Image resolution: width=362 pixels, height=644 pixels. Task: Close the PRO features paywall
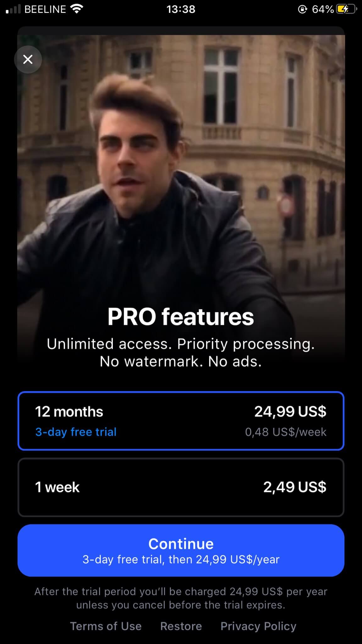pyautogui.click(x=28, y=59)
